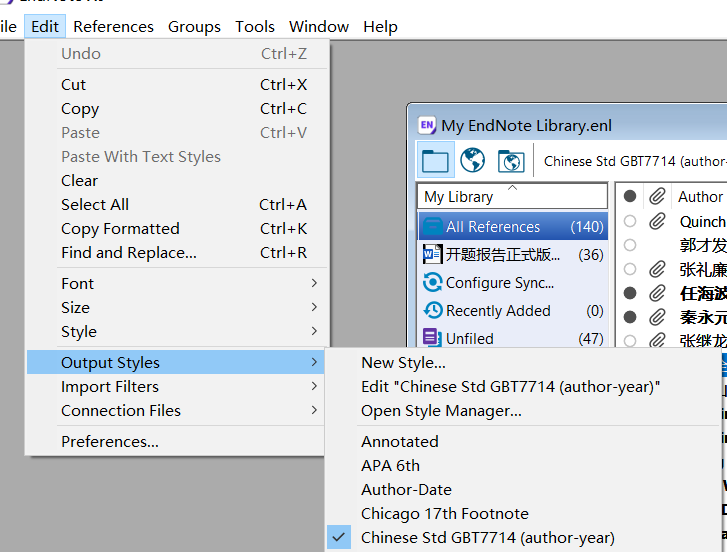Screen dimensions: 727x552
Task: Select Integrated Library & Online Search Mode icon
Action: click(x=511, y=161)
